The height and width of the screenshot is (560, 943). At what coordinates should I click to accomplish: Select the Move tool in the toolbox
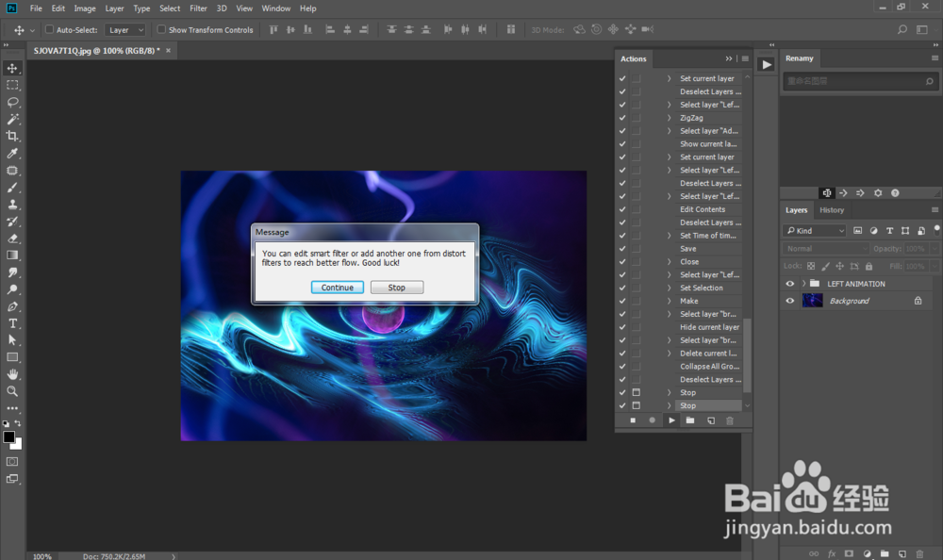point(12,68)
